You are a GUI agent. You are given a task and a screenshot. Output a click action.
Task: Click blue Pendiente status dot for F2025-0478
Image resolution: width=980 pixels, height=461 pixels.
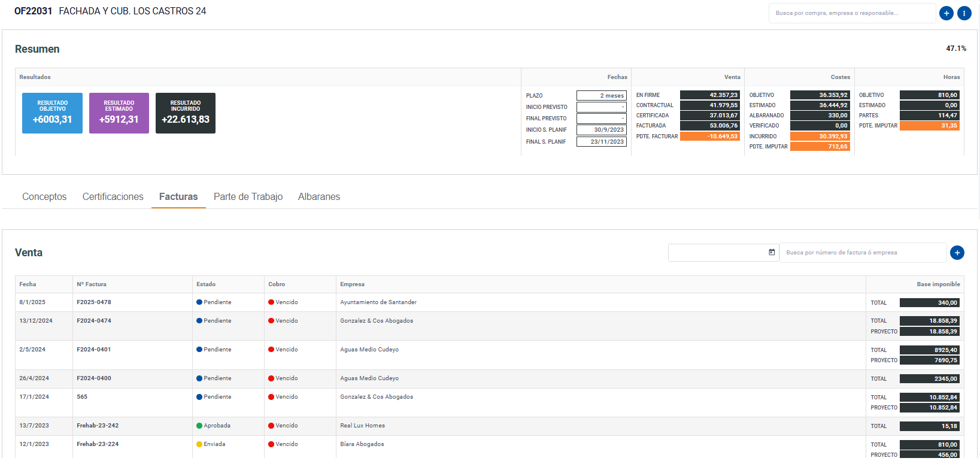pos(199,302)
